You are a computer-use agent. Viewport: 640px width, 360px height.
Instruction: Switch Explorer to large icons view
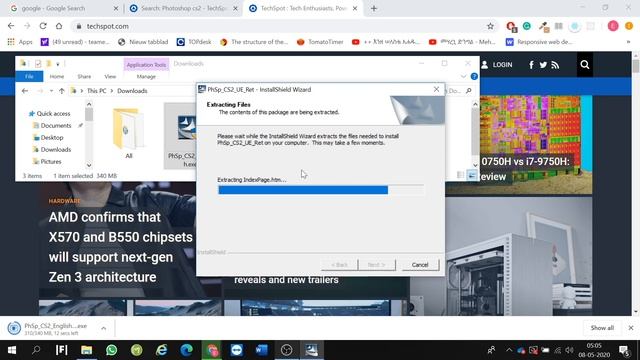coord(471,175)
